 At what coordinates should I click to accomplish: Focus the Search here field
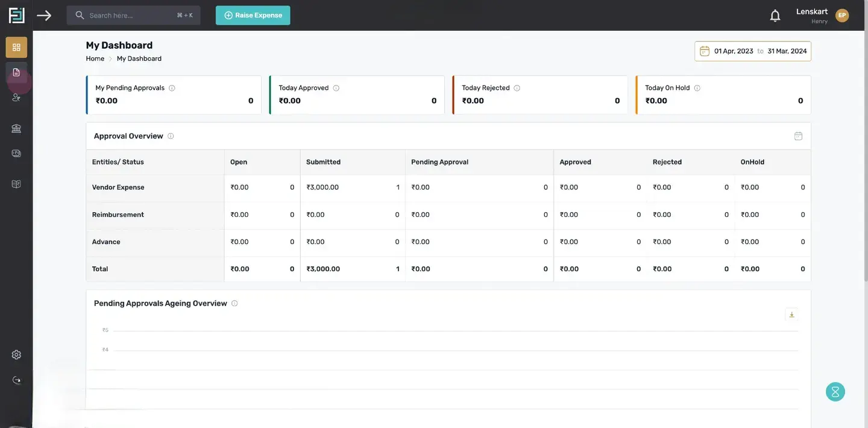coord(133,15)
